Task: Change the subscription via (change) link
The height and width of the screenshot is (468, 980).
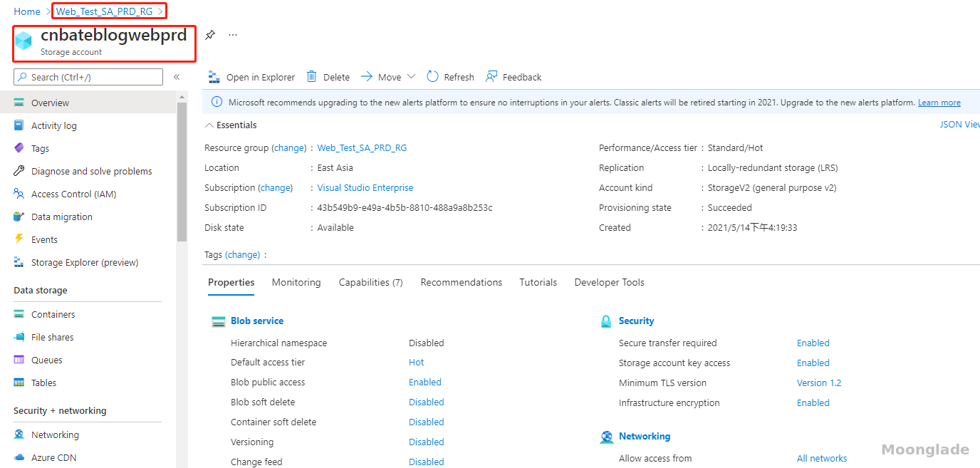Action: 276,188
